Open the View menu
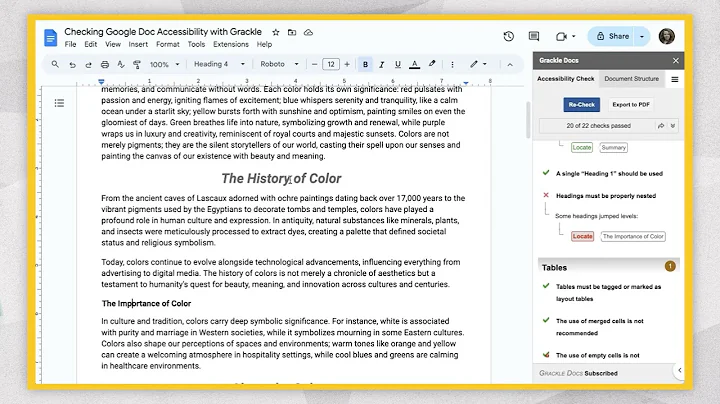720x404 pixels. click(x=112, y=45)
